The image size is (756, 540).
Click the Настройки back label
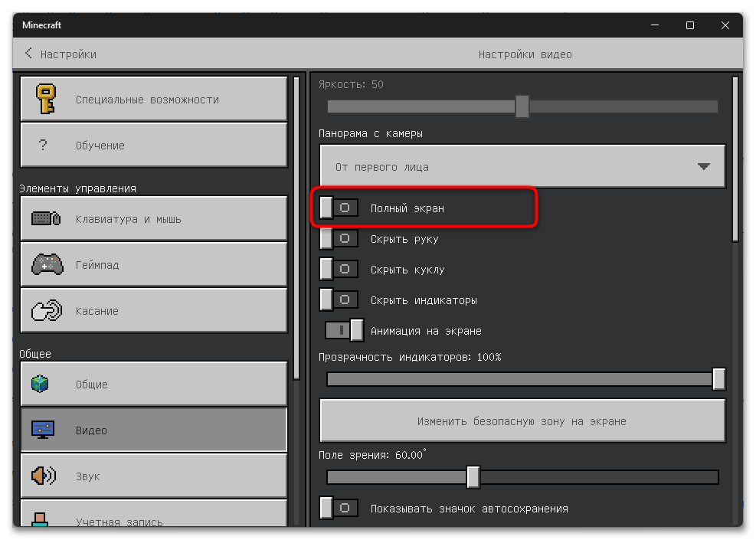click(68, 54)
